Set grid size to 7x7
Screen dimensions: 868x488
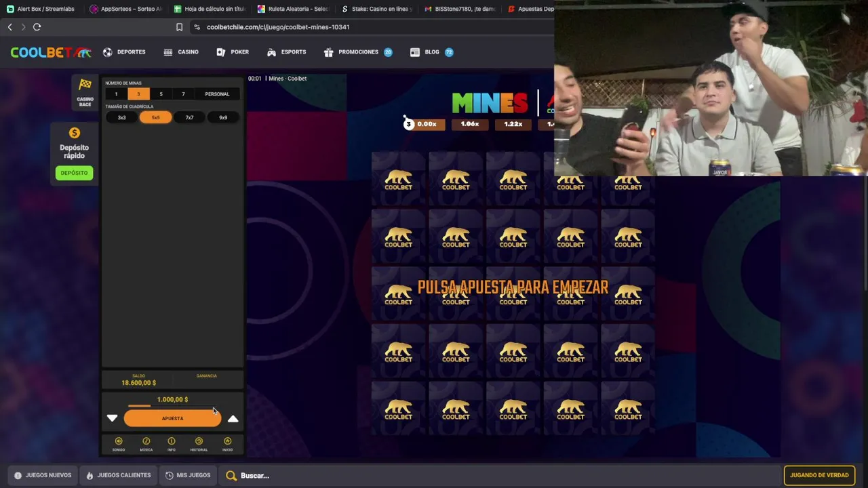189,117
